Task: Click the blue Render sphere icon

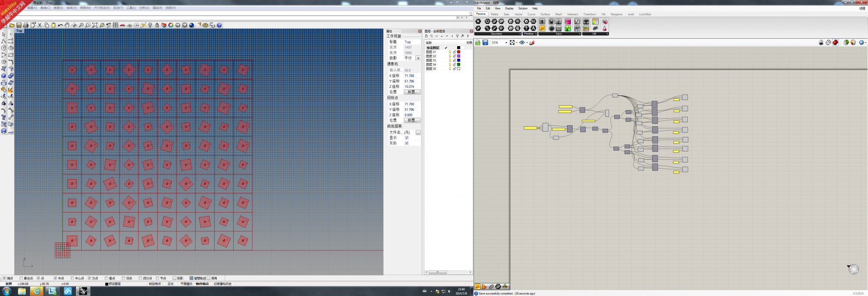Action: (192, 25)
